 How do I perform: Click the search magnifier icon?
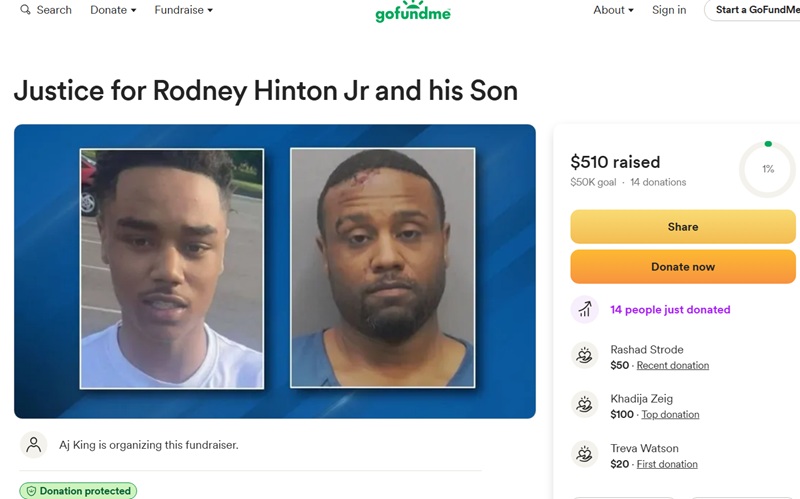(25, 10)
